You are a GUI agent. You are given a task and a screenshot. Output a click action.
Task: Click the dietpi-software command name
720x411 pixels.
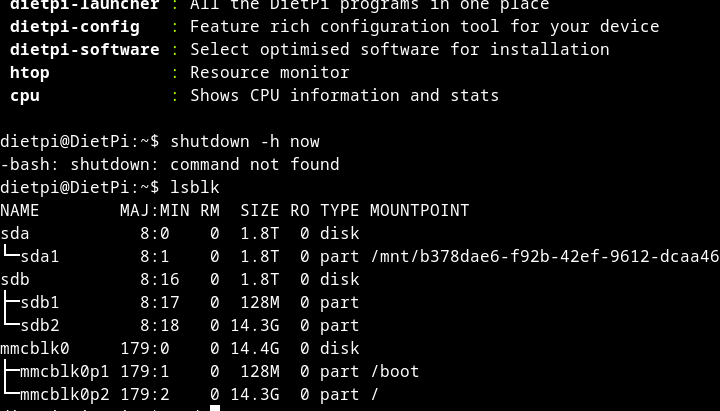coord(85,49)
